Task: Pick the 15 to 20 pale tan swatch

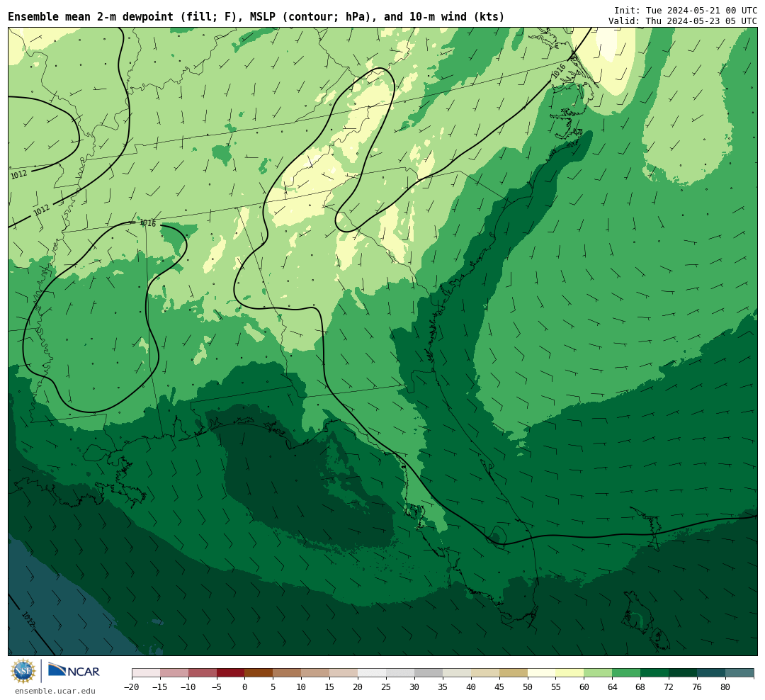Action: [344, 673]
